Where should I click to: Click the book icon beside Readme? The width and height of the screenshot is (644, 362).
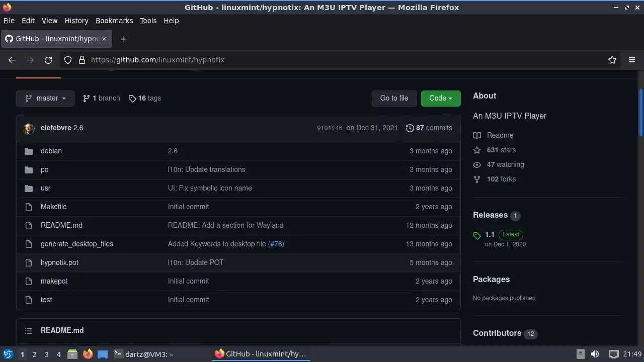click(477, 135)
